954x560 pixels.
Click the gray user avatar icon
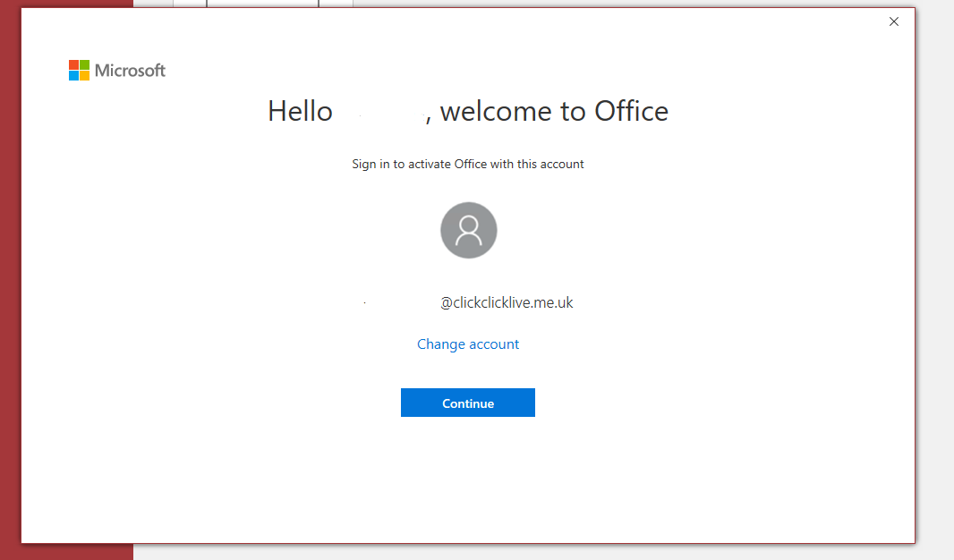click(x=468, y=231)
